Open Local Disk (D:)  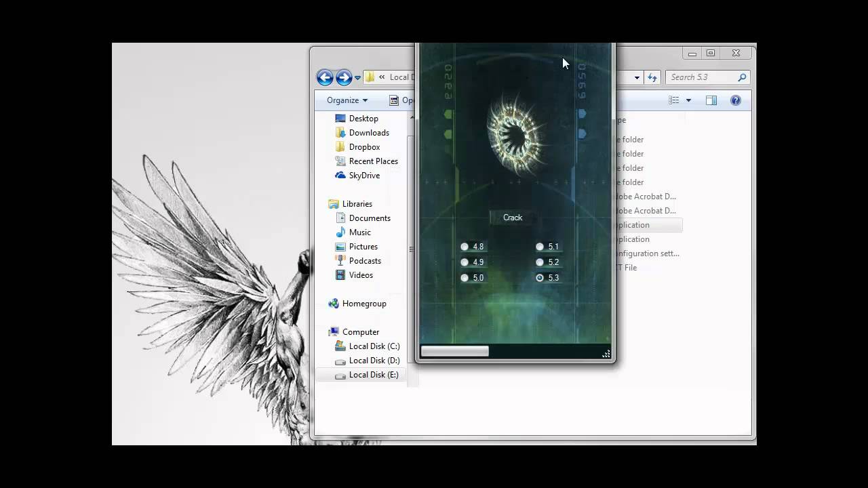[374, 361]
